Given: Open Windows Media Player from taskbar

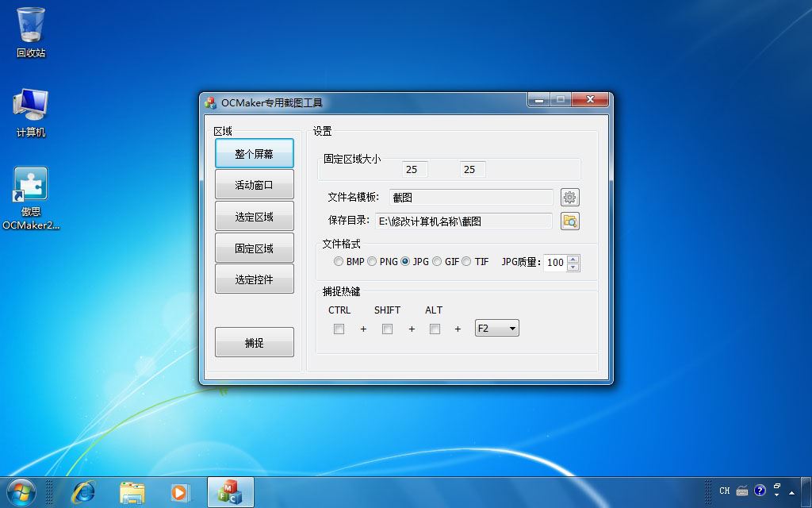Looking at the screenshot, I should click(x=180, y=492).
